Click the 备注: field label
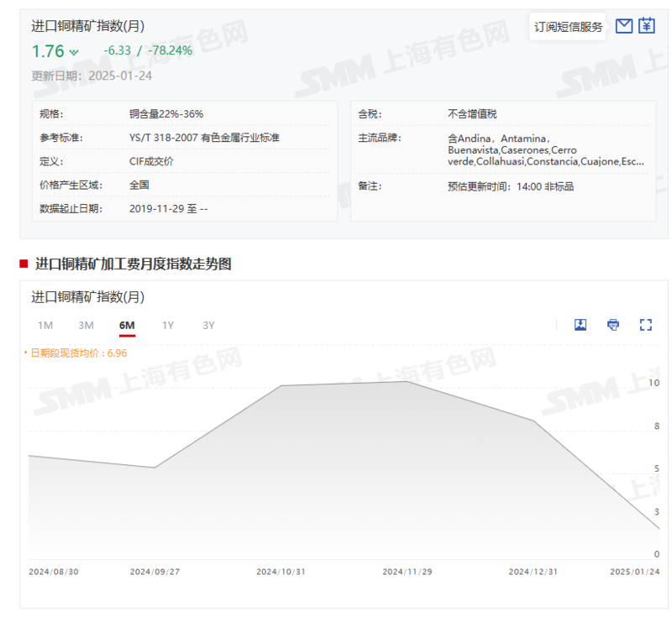 point(370,186)
